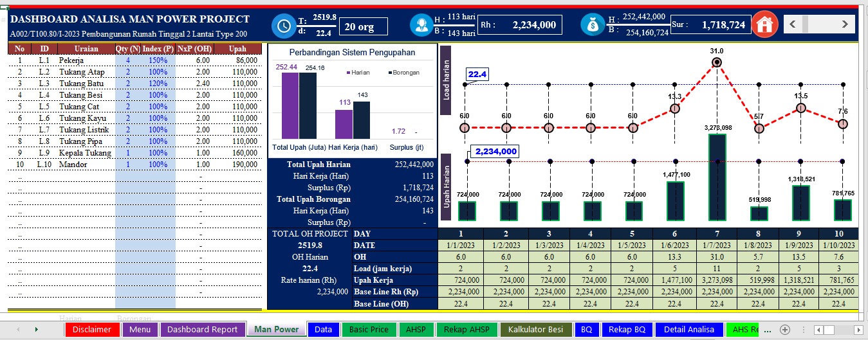Image resolution: width=868 pixels, height=340 pixels.
Task: Select the Basic Price sheet tab
Action: coord(368,329)
